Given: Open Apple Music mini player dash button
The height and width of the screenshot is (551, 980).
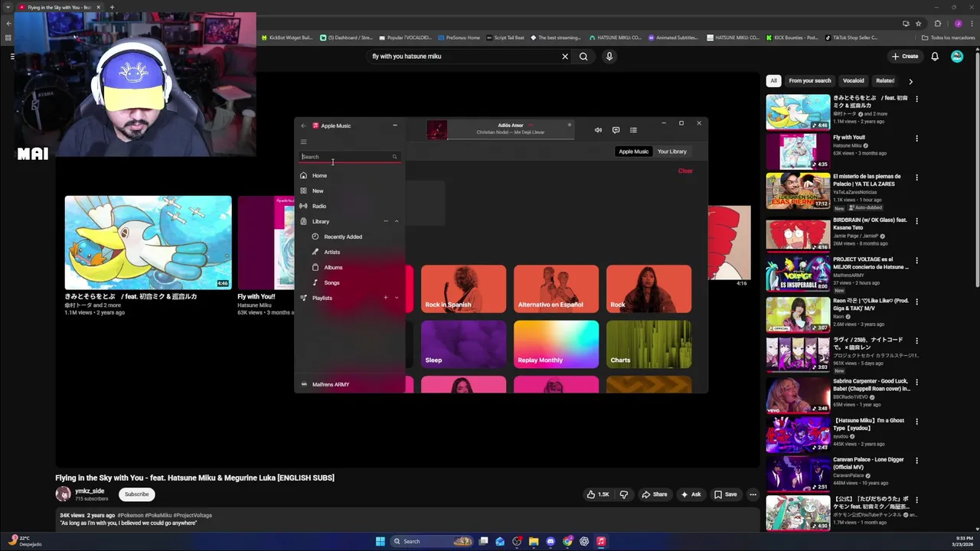Looking at the screenshot, I should (x=395, y=126).
